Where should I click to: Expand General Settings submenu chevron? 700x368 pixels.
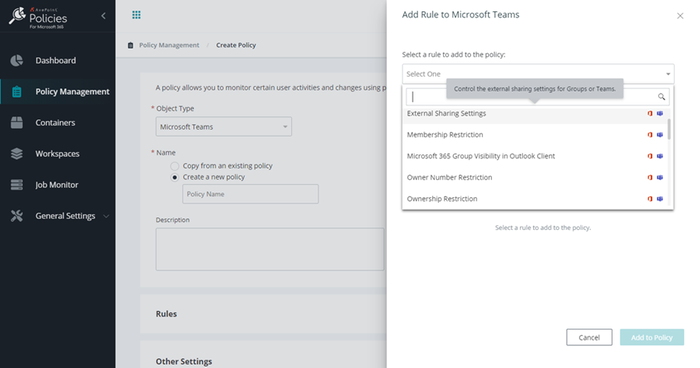tap(106, 216)
